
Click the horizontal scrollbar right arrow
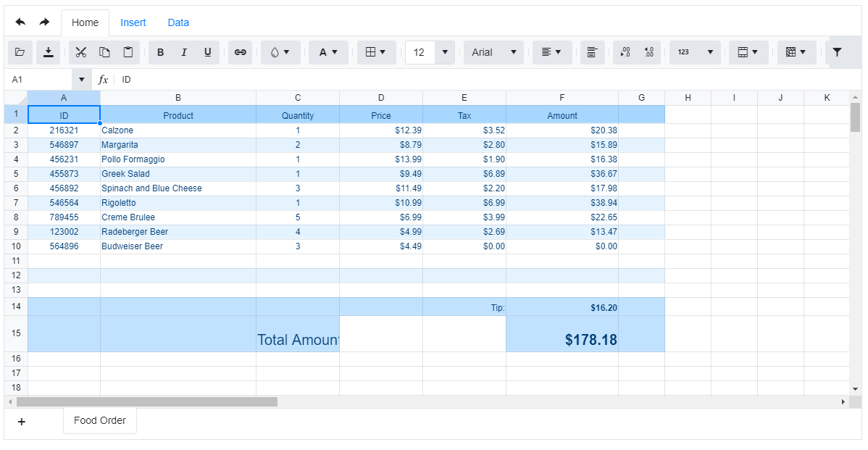[x=843, y=402]
